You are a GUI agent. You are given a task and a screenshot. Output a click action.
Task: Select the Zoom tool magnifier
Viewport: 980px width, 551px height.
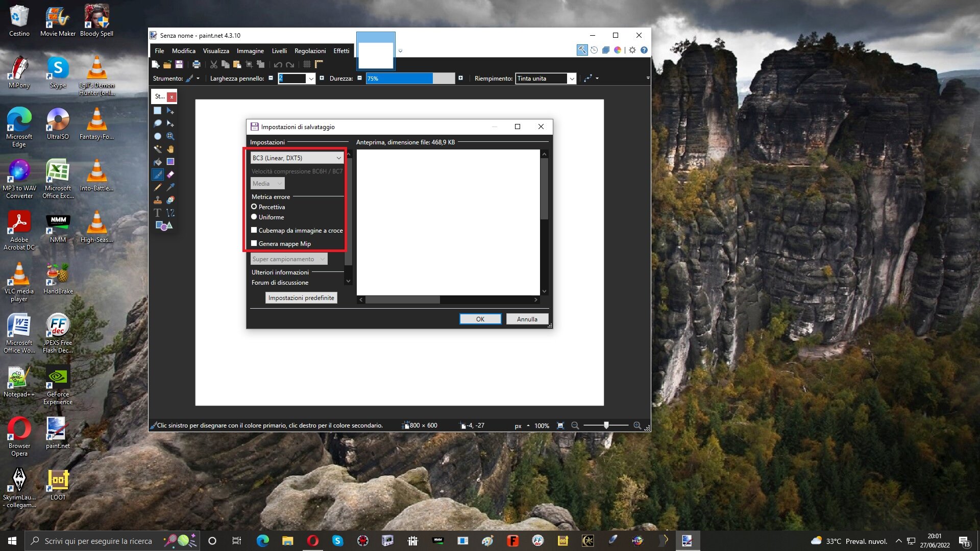[x=170, y=136]
